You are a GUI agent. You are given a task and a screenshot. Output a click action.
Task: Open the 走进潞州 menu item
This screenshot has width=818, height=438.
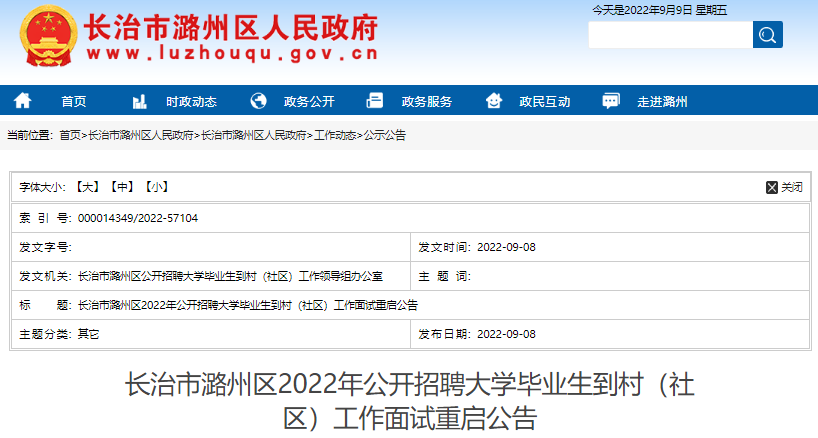click(662, 101)
